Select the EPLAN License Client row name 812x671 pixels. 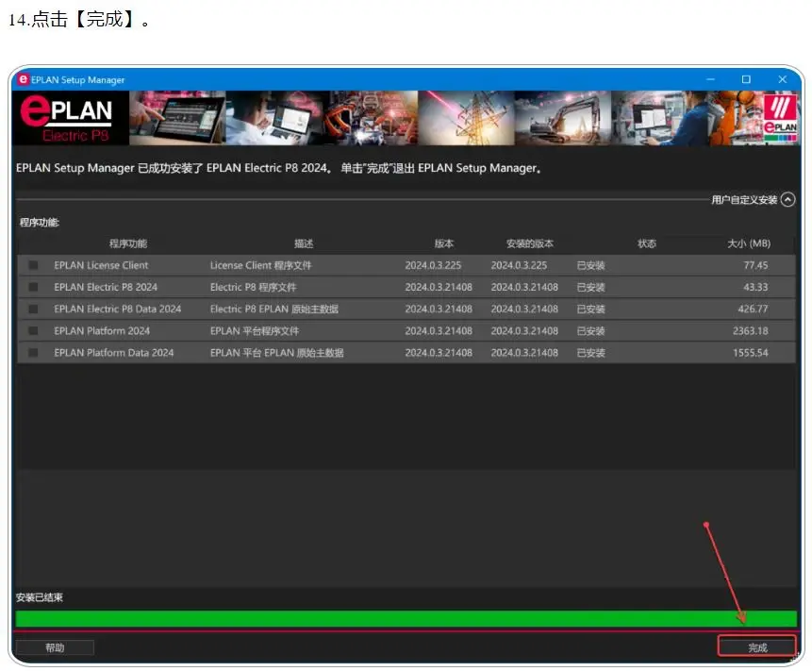[101, 265]
